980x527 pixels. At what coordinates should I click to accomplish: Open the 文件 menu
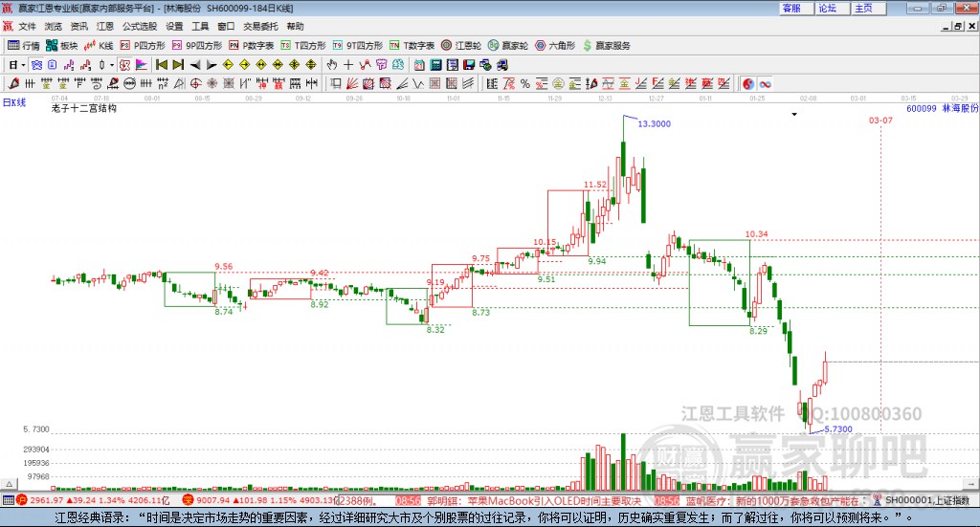pos(27,26)
